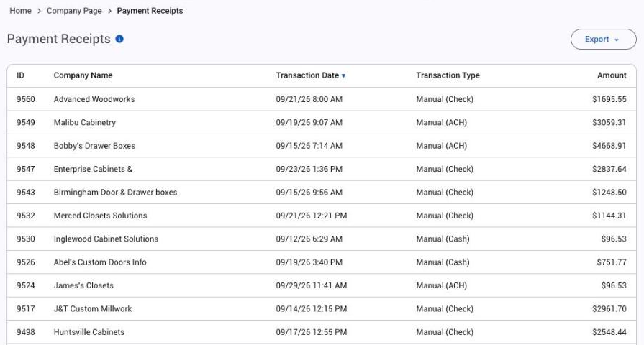644x345 pixels.
Task: Click Manual (Cash) in Abel's Custom Doors row
Action: (x=443, y=262)
